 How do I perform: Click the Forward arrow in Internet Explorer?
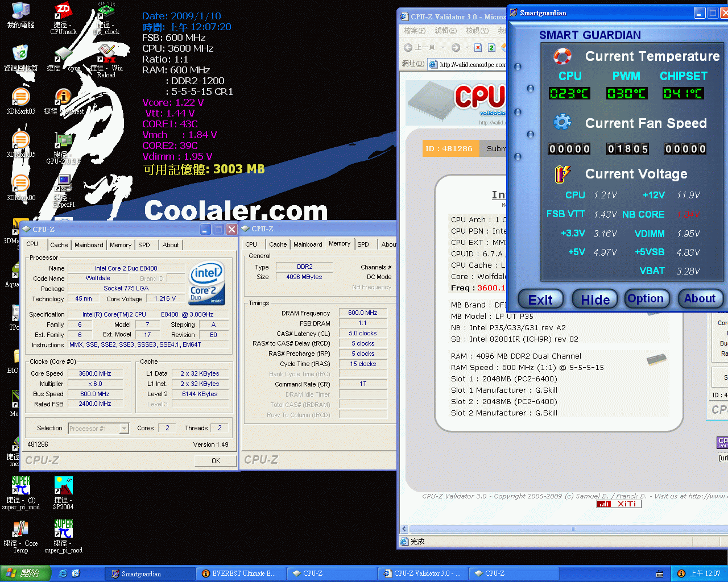(x=456, y=47)
